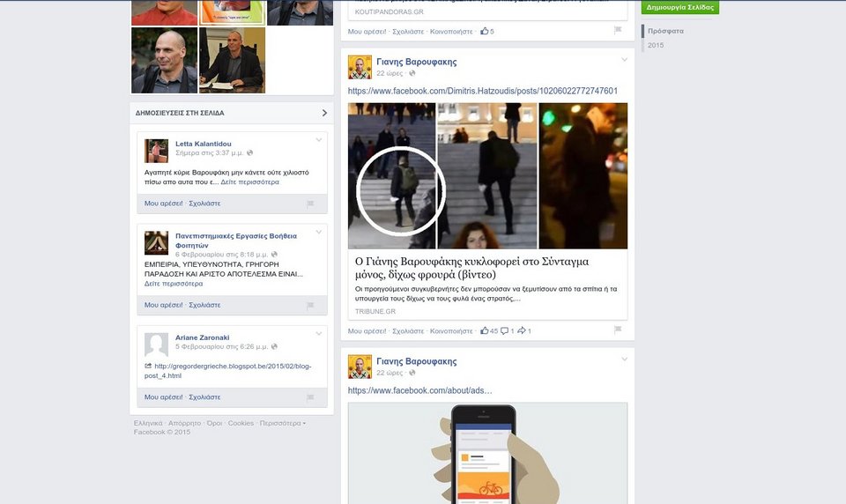Click Απόρρητο footer link
Screen dimensions: 846x504
pos(184,423)
